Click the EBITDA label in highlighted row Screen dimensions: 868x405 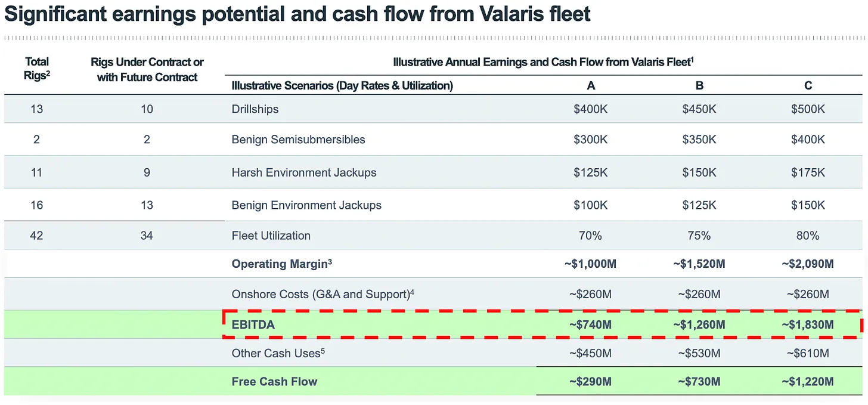(x=254, y=324)
